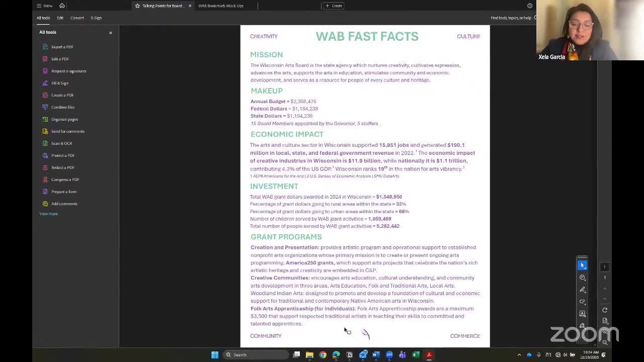644x362 pixels.
Task: Open the Edit tab
Action: click(60, 18)
